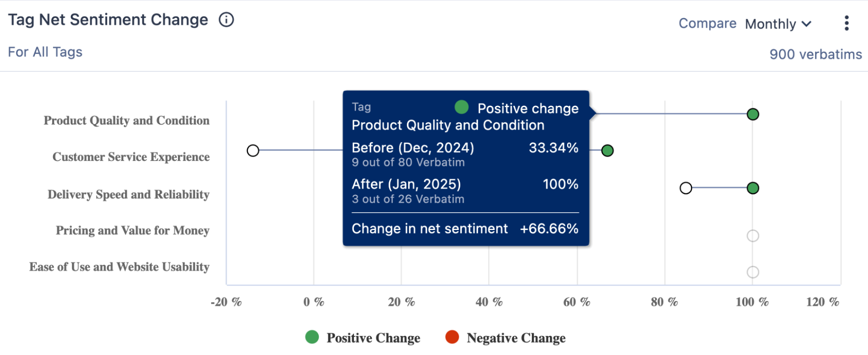This screenshot has width=868, height=355.
Task: Select the white before-point for Customer Service Experience
Action: point(252,151)
